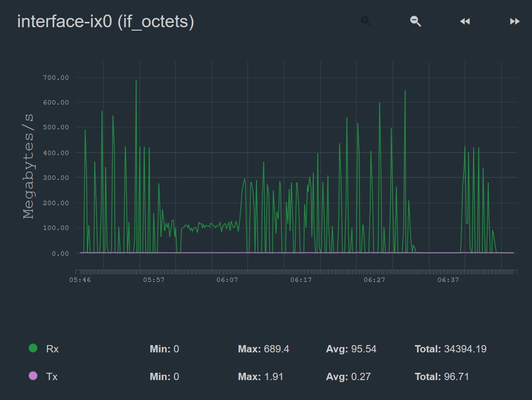
Task: Select the Rx Max 689.4 value
Action: click(276, 349)
